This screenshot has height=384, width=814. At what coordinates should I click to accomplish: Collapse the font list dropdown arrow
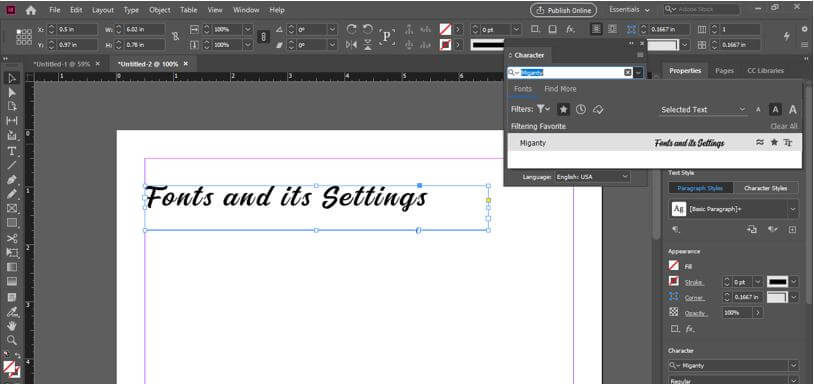(639, 73)
